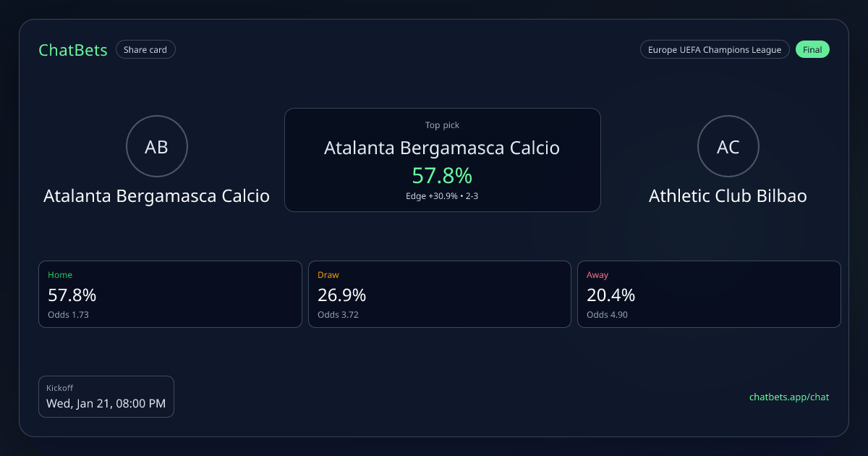Click the Athletic Club Bilbao team name
The image size is (868, 456).
tap(728, 196)
